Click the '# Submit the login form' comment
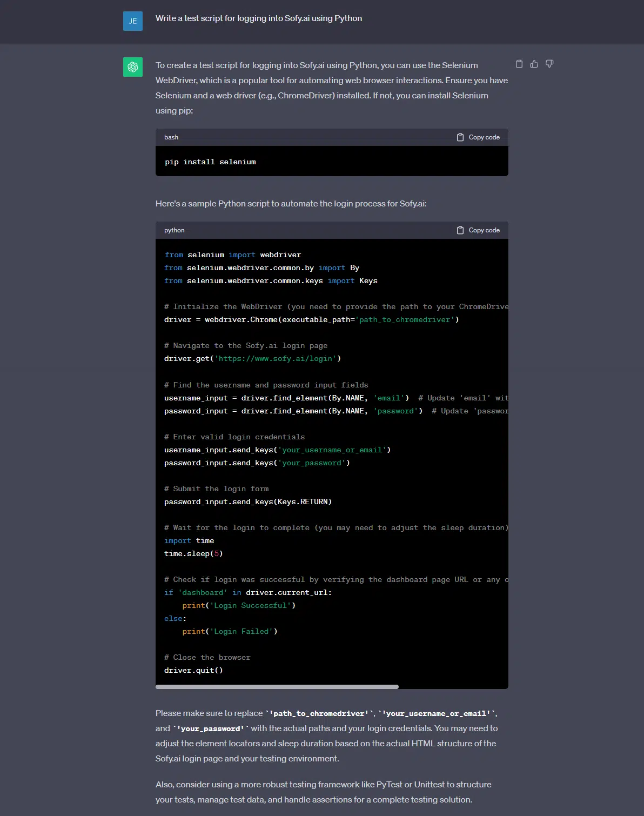This screenshot has height=816, width=644. click(x=216, y=489)
